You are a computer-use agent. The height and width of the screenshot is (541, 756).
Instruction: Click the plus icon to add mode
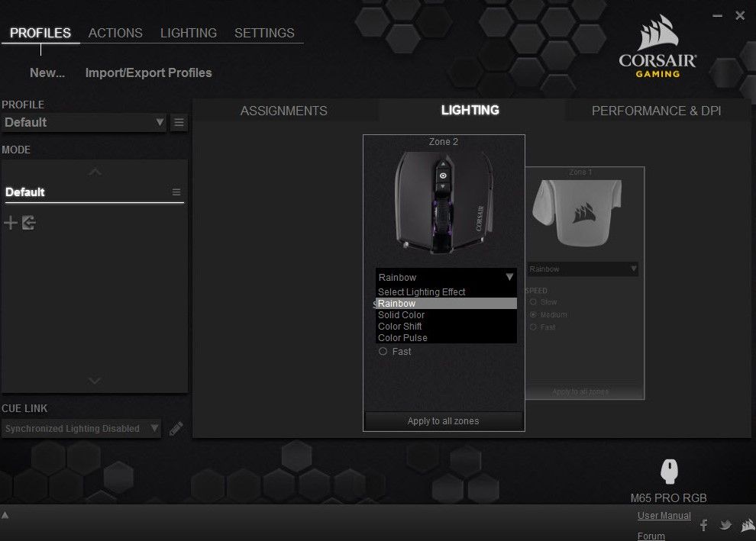point(11,223)
